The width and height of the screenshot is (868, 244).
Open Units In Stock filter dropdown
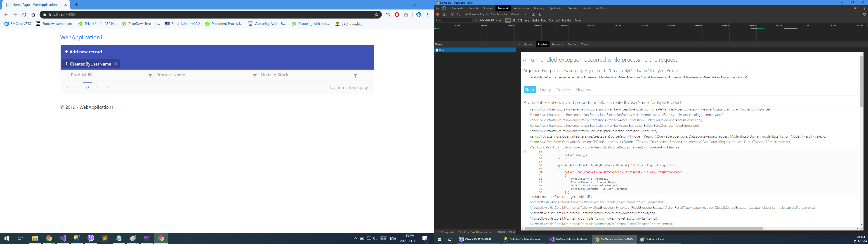coord(355,76)
